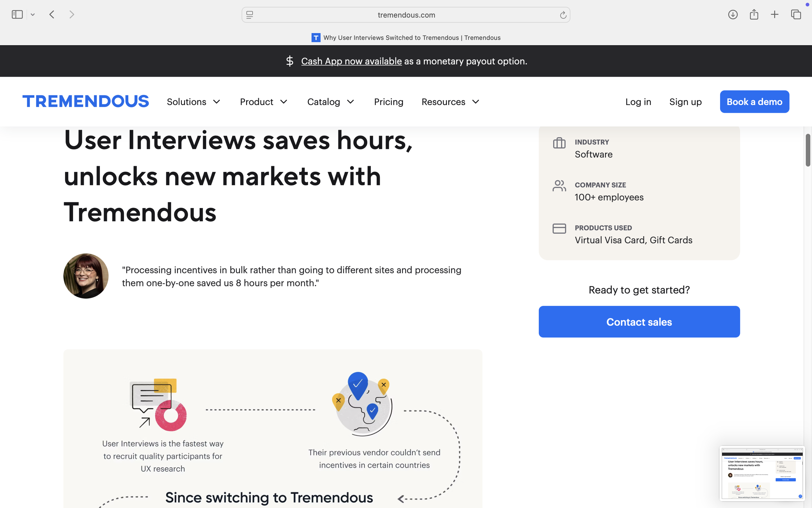Expand the Catalog chevron
812x508 pixels.
click(x=350, y=102)
